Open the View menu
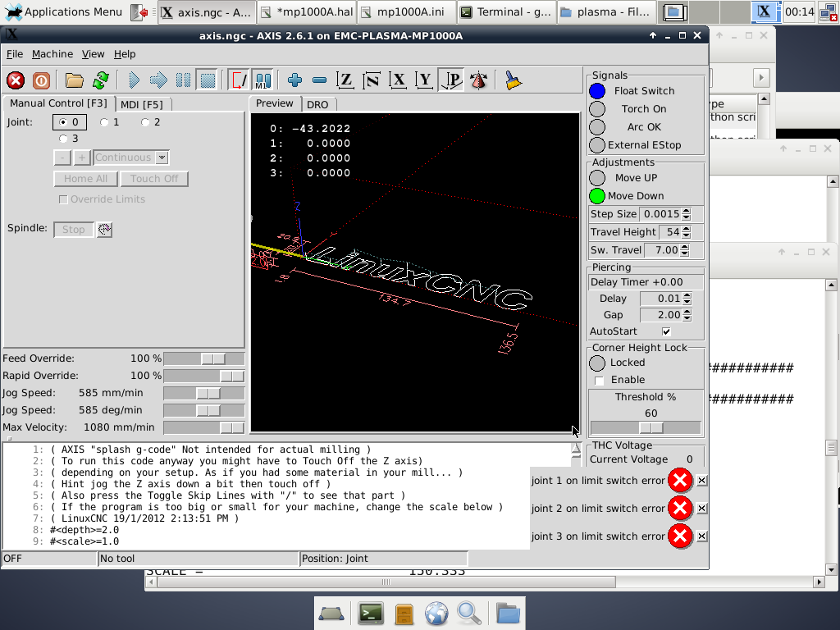 pyautogui.click(x=93, y=54)
